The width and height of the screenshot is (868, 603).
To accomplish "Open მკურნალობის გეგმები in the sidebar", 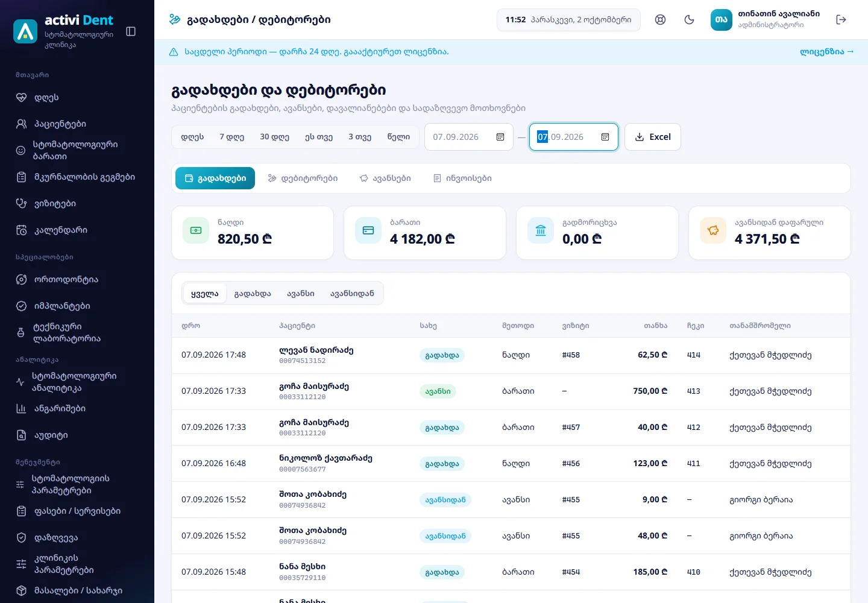I will point(77,177).
